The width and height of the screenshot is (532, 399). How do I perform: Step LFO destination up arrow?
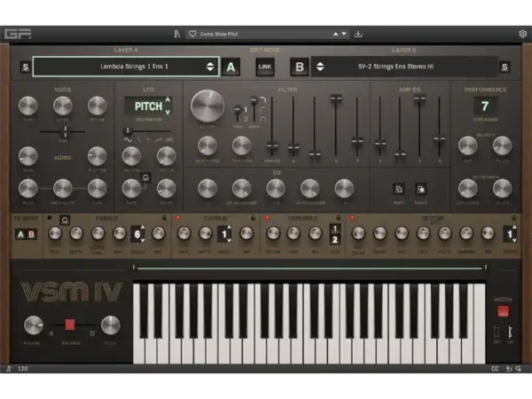pos(168,100)
